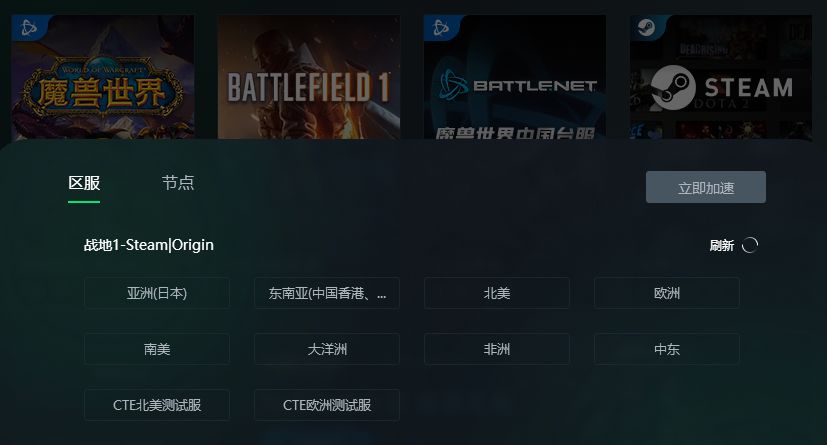Open the Battlefield 1 game thumbnail
Viewport: 827px width, 445px height.
click(309, 77)
